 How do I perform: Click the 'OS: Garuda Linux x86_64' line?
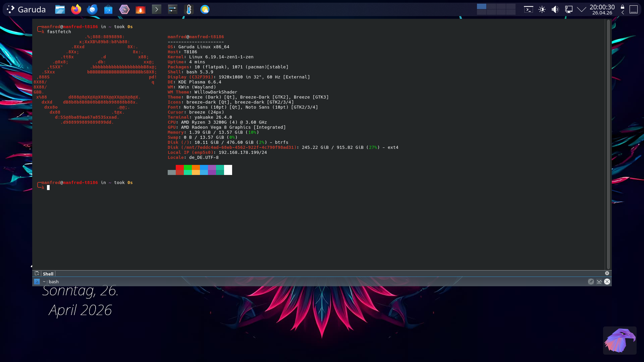pyautogui.click(x=199, y=47)
